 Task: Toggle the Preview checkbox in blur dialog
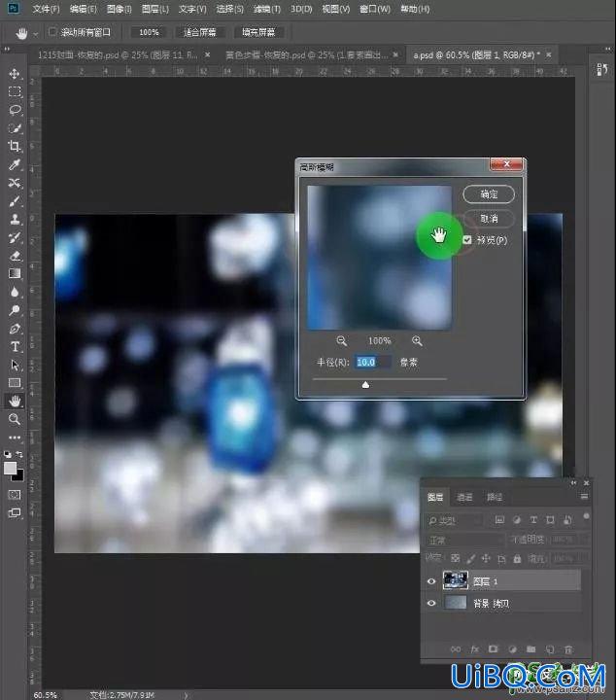point(466,240)
